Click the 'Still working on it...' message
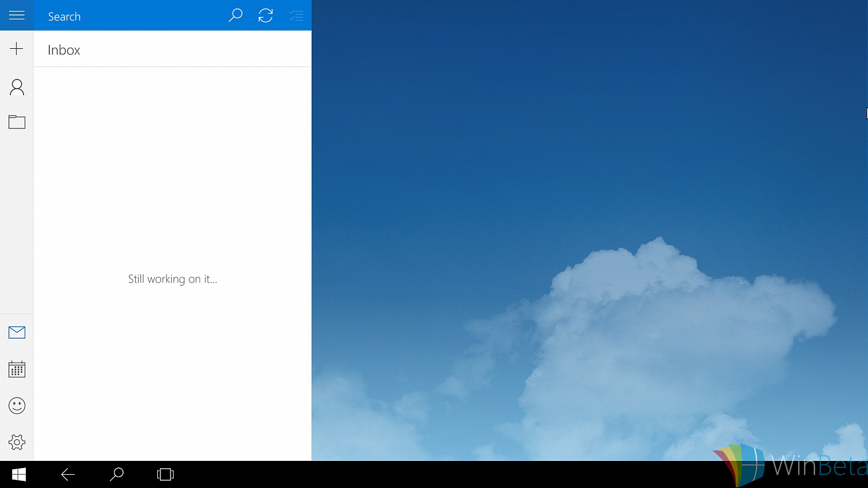The height and width of the screenshot is (488, 868). point(172,279)
